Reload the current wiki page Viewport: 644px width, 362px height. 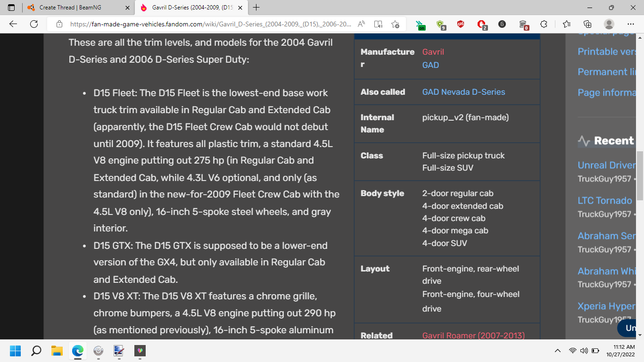[x=34, y=24]
